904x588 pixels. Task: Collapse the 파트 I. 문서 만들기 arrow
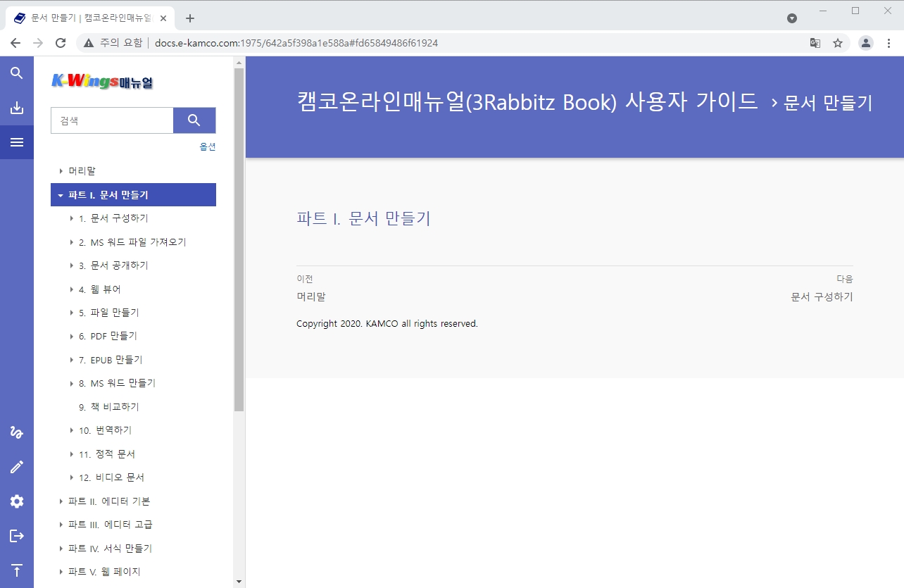61,195
